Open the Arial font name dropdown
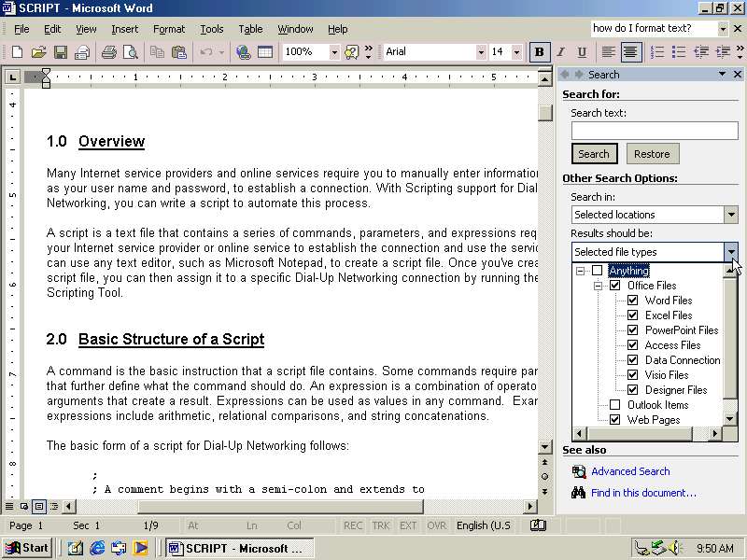 (481, 52)
